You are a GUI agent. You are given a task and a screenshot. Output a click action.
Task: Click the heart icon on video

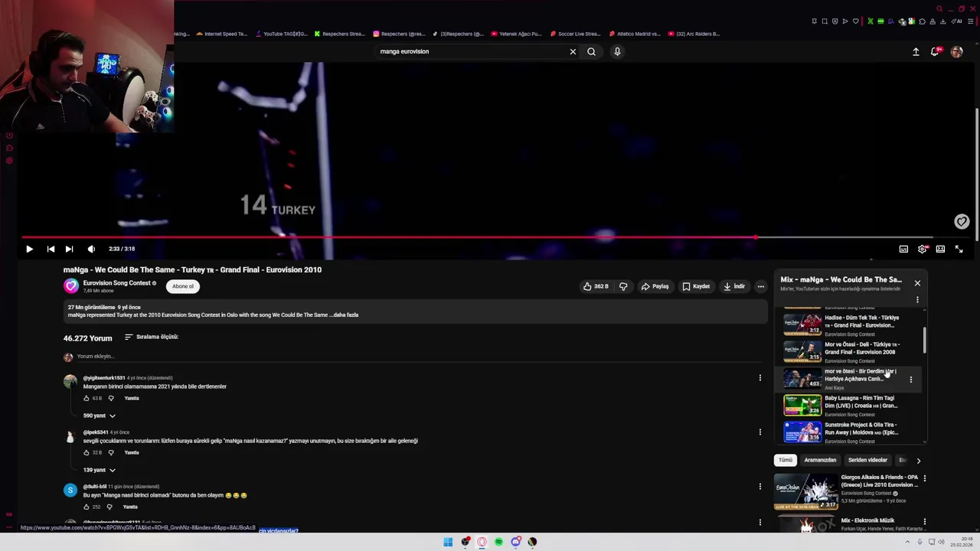[x=962, y=221]
